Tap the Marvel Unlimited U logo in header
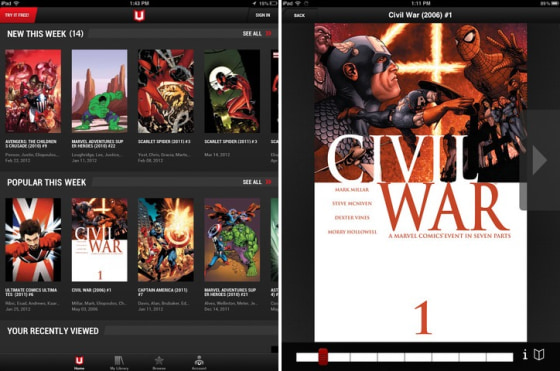The height and width of the screenshot is (371, 560). [x=139, y=15]
